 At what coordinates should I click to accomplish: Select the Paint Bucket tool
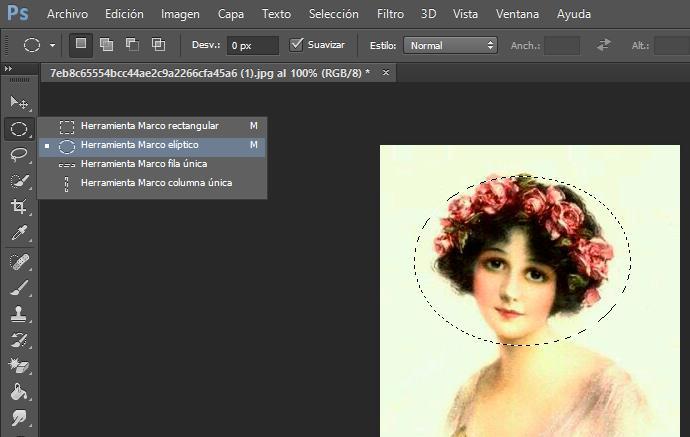pyautogui.click(x=19, y=392)
